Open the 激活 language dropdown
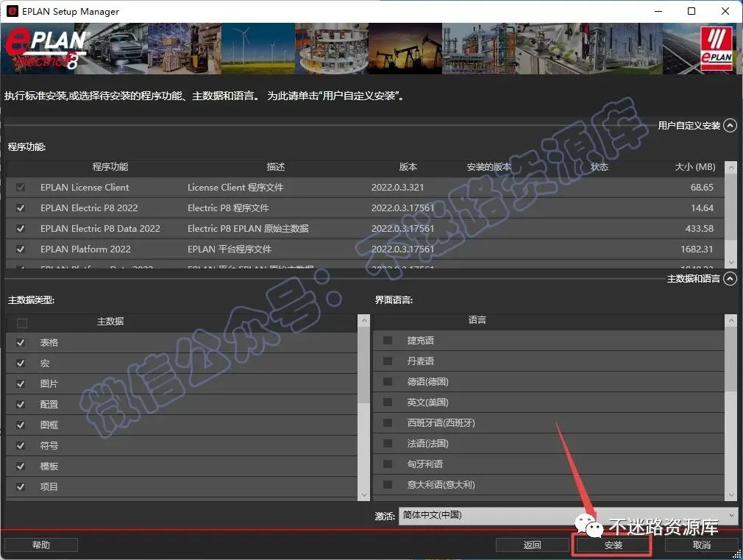This screenshot has width=743, height=560. (x=568, y=515)
